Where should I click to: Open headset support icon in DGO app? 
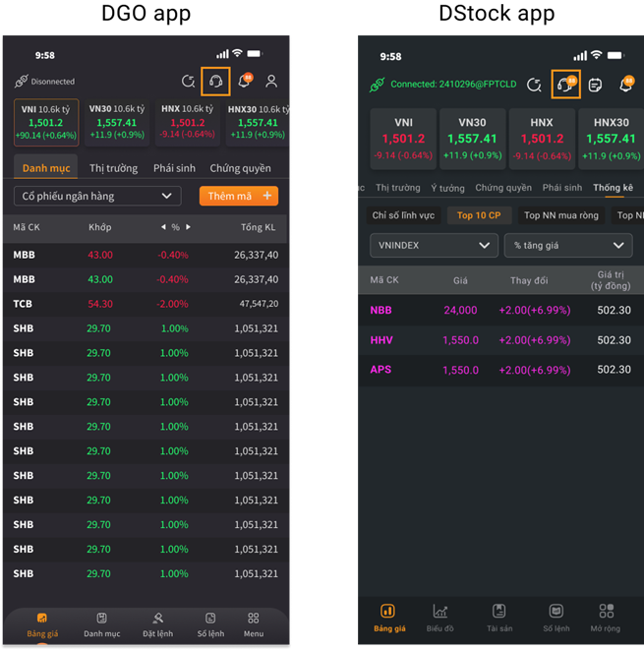[215, 82]
